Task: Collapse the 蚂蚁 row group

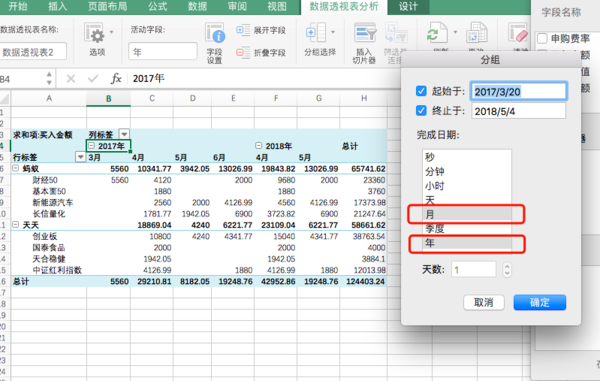Action: tap(16, 168)
